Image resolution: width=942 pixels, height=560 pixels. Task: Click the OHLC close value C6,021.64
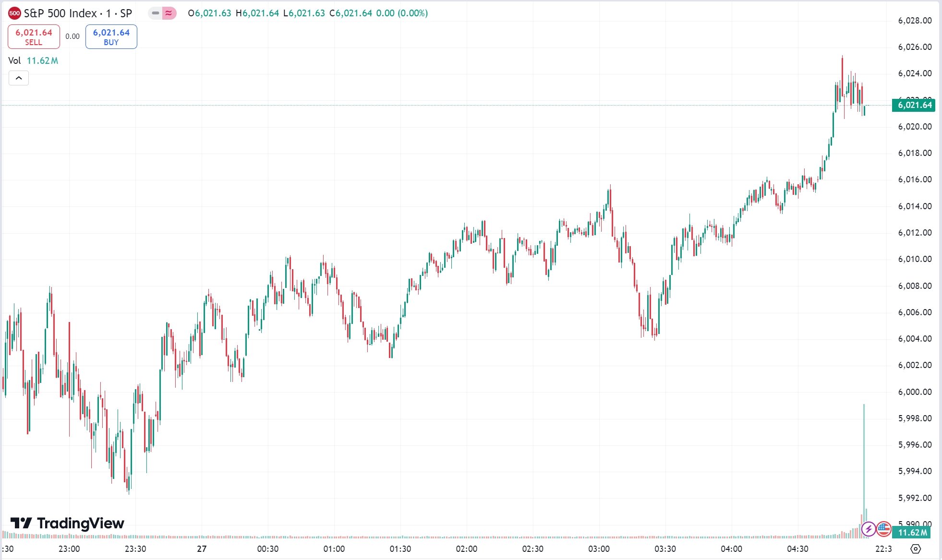point(350,13)
